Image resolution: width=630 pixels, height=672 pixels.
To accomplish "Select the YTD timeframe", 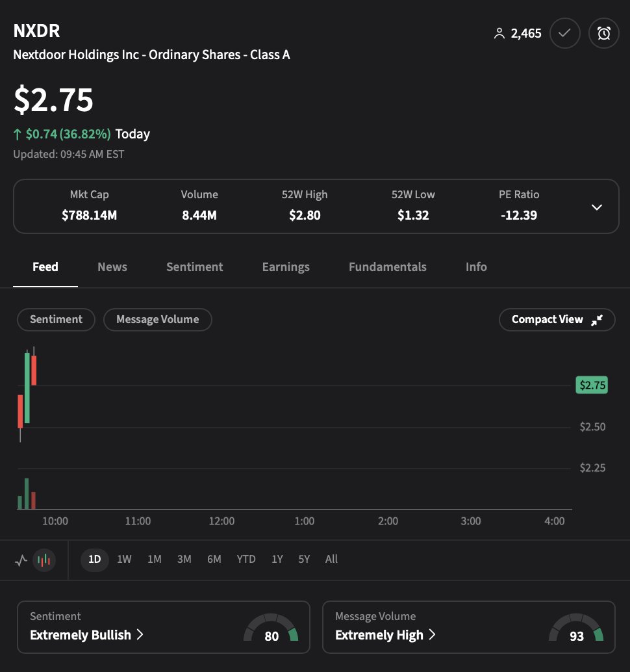I will [x=246, y=559].
